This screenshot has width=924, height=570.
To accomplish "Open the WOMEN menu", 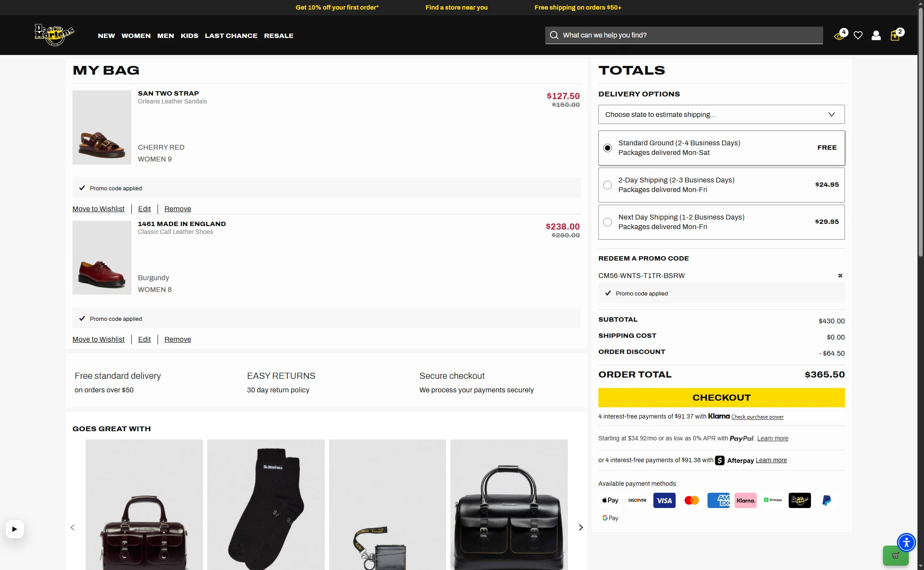I will click(x=136, y=36).
